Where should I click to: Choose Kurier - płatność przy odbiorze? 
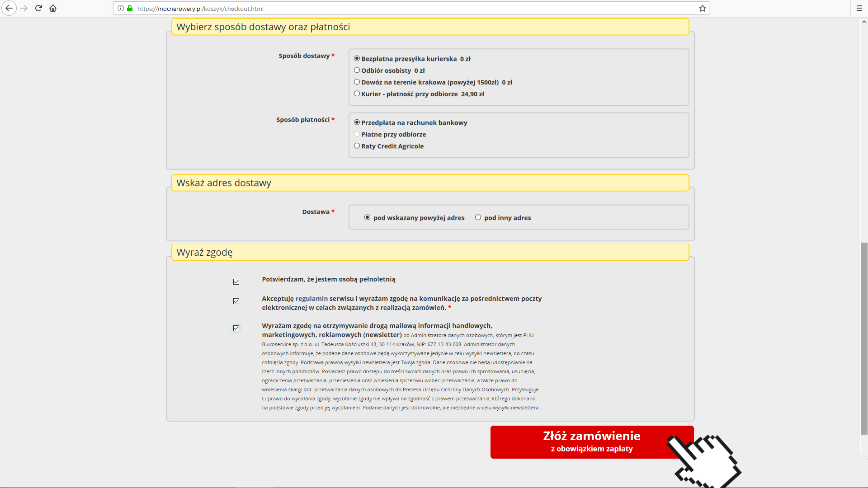click(x=357, y=94)
